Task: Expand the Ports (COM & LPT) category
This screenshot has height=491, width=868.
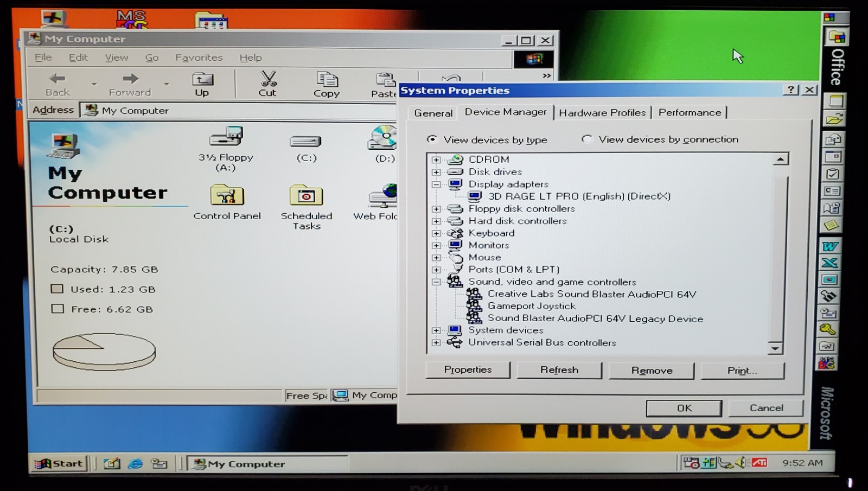Action: (436, 270)
